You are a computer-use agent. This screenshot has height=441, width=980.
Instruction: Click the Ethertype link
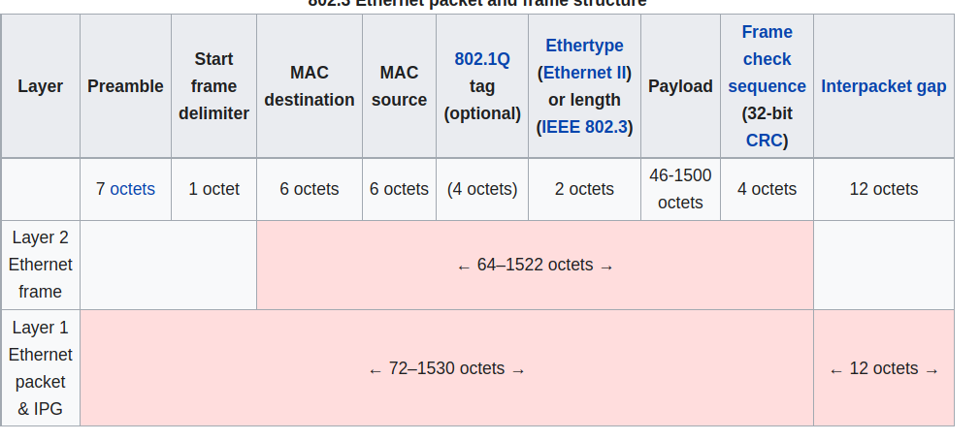click(584, 46)
